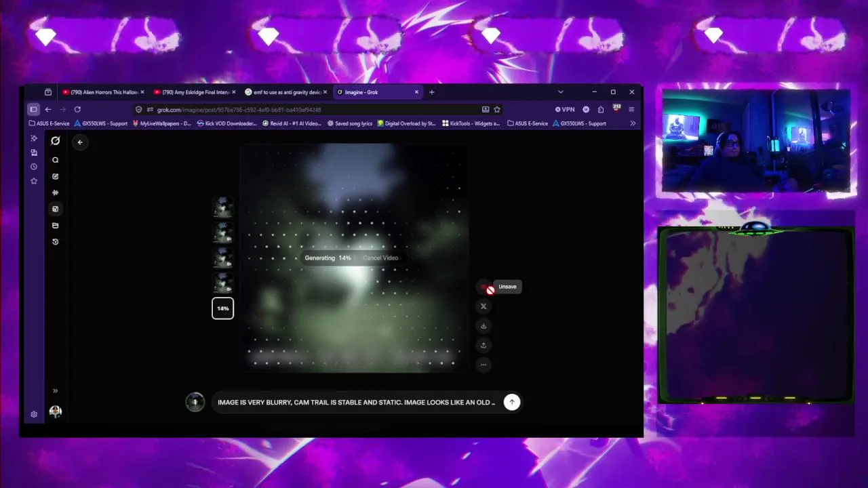The height and width of the screenshot is (488, 868).
Task: Open a new browser tab
Action: click(x=432, y=92)
